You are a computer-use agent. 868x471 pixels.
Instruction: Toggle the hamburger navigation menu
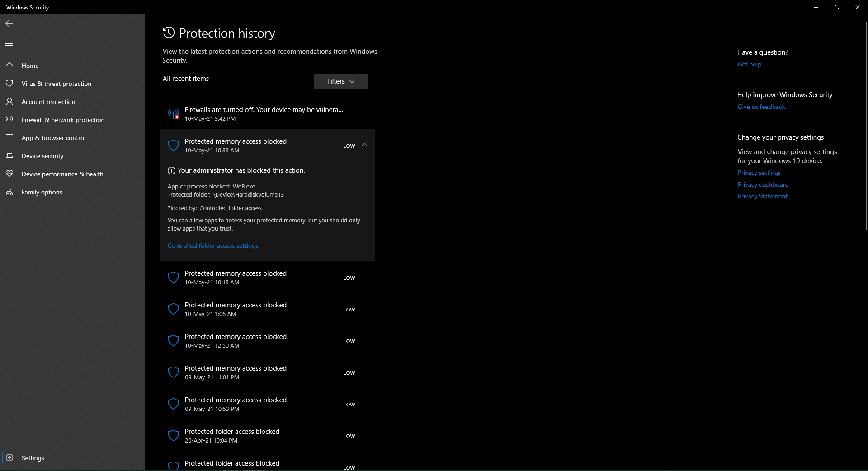click(x=9, y=44)
